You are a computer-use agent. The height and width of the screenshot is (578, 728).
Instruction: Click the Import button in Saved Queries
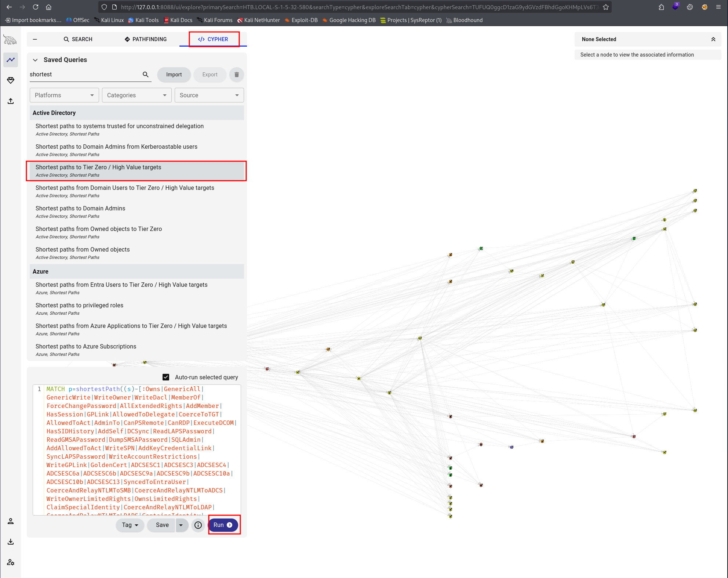(174, 75)
